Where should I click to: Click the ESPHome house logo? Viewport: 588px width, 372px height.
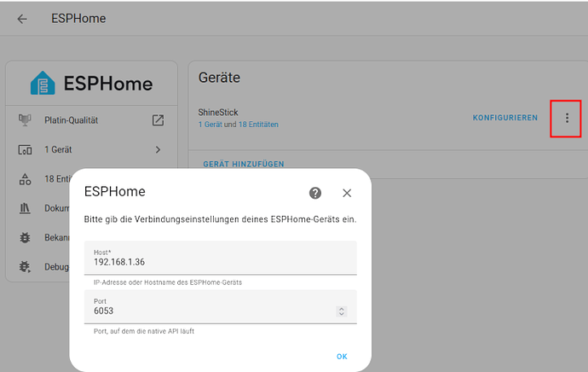pyautogui.click(x=43, y=83)
